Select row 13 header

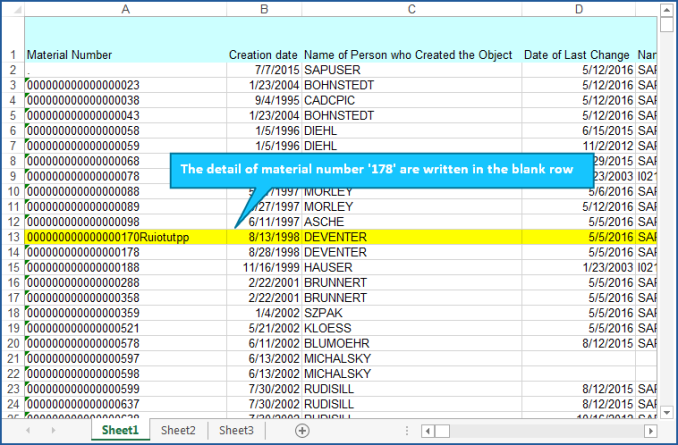click(x=13, y=237)
